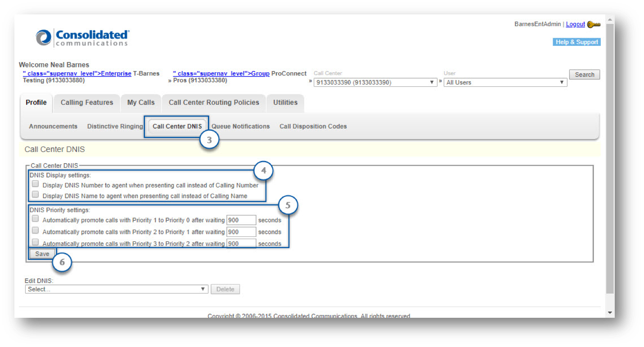Open the Enterprise supernav link
Viewport: 644px width, 347px height.
77,73
